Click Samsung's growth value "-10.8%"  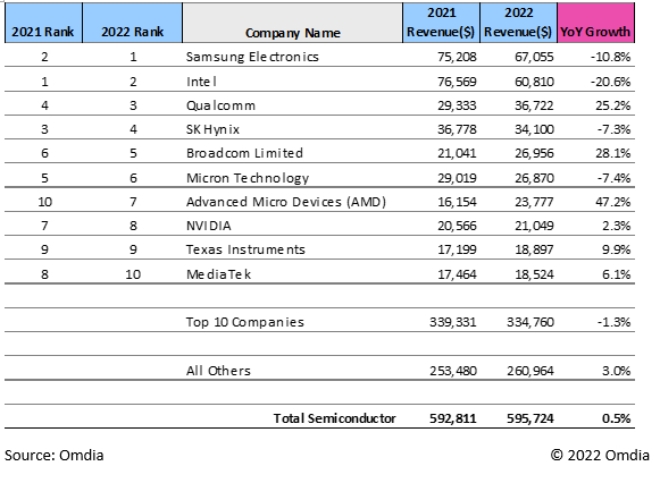pyautogui.click(x=610, y=56)
